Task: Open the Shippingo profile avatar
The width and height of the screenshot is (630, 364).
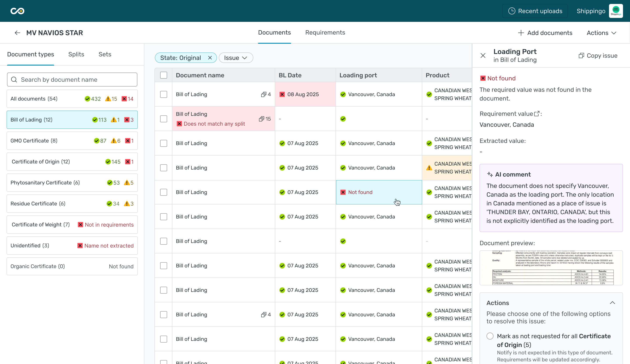Action: pyautogui.click(x=616, y=11)
